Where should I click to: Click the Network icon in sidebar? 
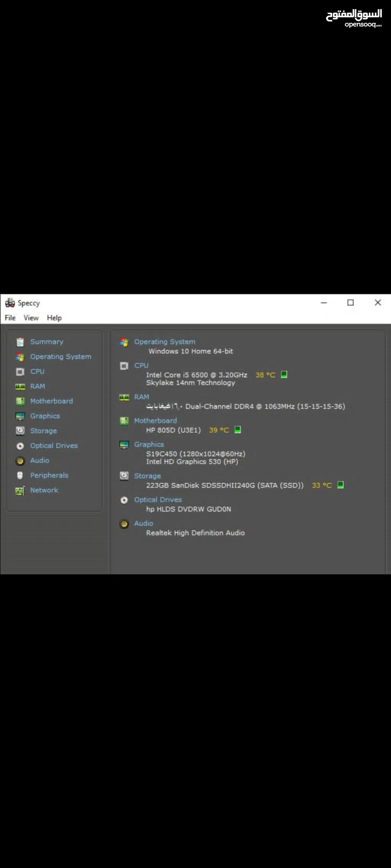(x=20, y=490)
